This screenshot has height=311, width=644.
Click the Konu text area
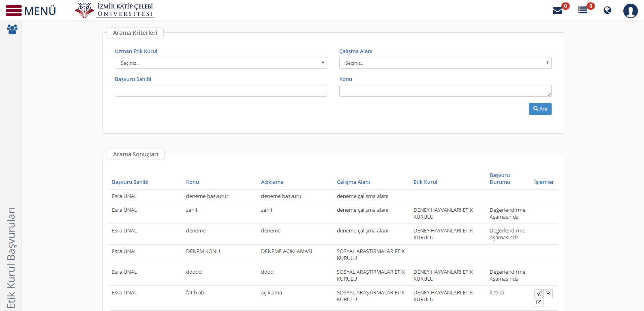(445, 91)
